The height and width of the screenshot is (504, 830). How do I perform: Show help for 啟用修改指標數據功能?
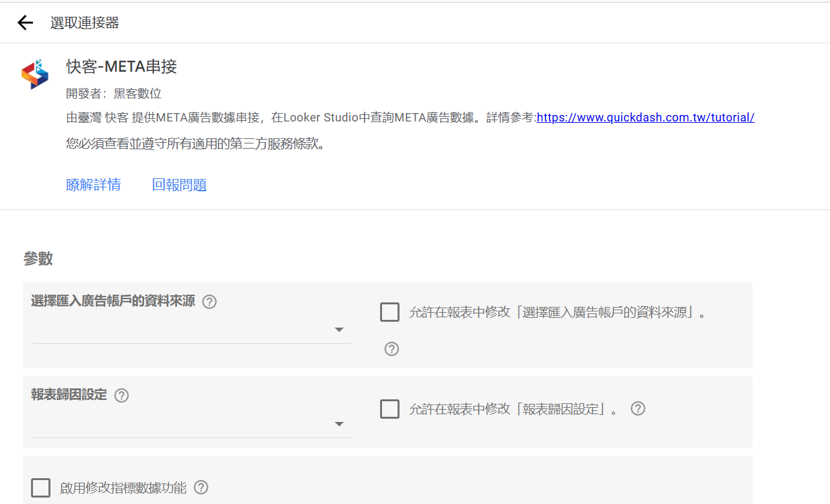click(201, 488)
